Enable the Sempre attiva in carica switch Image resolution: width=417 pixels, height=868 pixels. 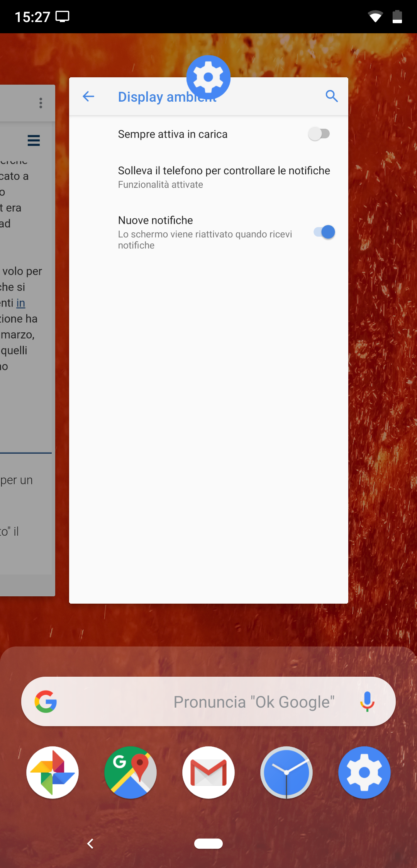pos(319,134)
